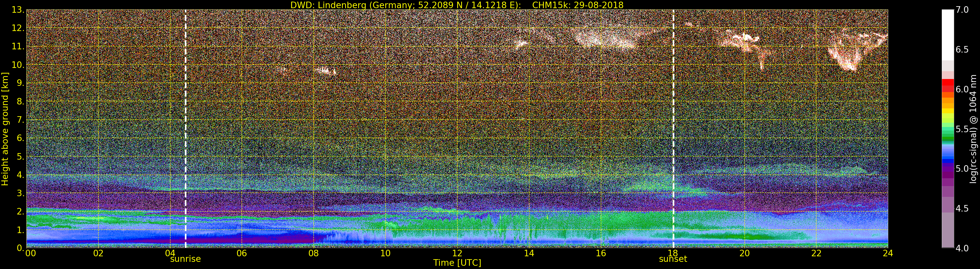
Task: Click the '3.' height tick label
Action: (21, 193)
